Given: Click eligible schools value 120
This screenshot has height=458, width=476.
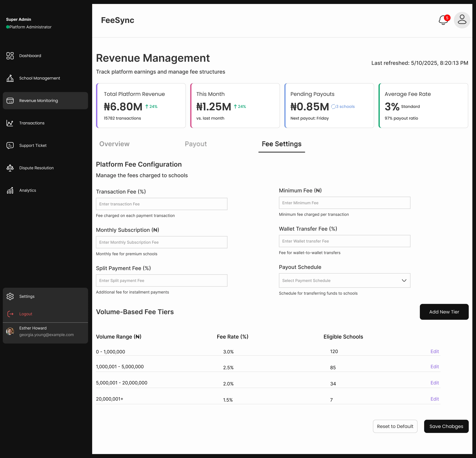Looking at the screenshot, I should click(334, 352).
